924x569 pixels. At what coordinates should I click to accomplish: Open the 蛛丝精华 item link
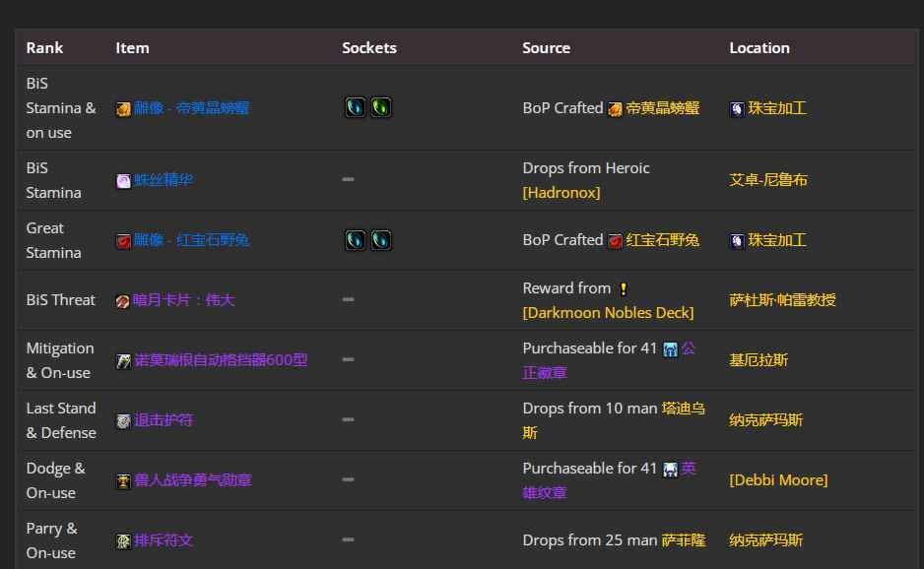coord(164,179)
